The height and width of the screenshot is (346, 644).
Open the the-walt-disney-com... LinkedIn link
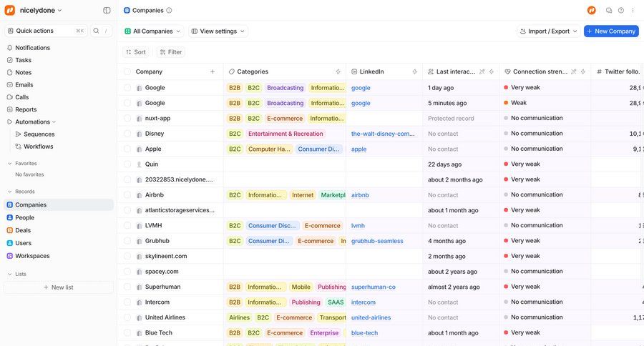383,134
